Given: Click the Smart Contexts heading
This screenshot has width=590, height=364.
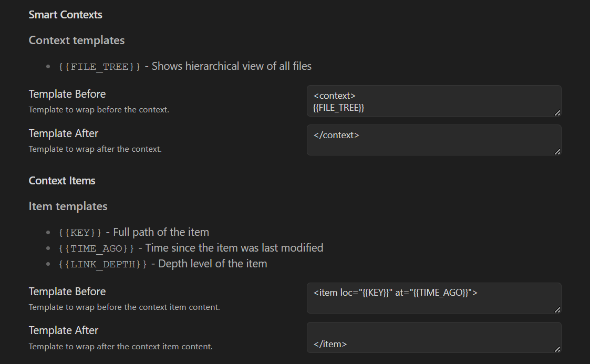Looking at the screenshot, I should [x=66, y=15].
